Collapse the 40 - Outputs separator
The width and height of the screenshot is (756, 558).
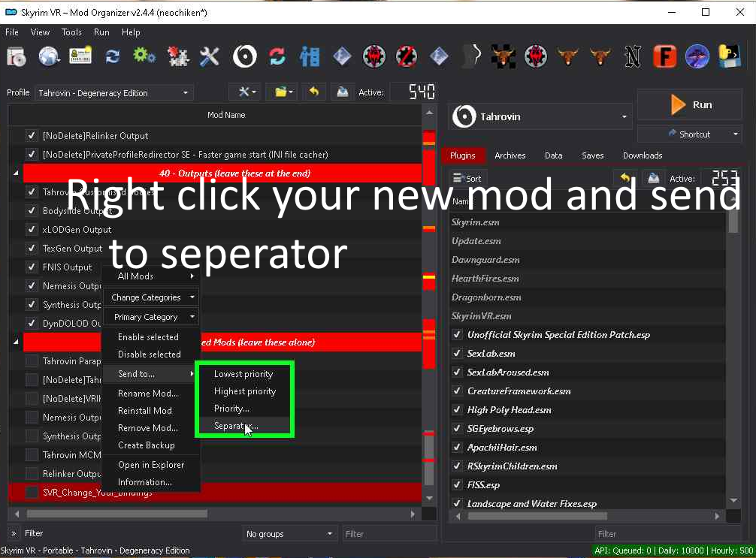(16, 173)
